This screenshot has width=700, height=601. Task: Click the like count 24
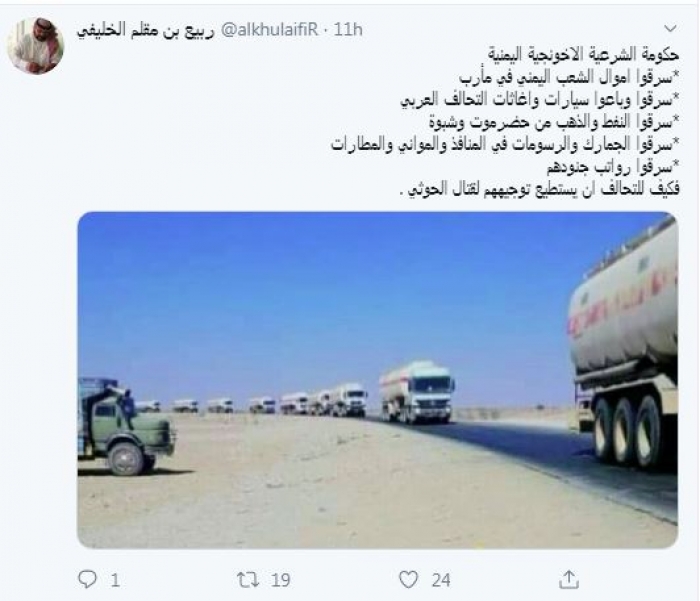click(x=441, y=580)
